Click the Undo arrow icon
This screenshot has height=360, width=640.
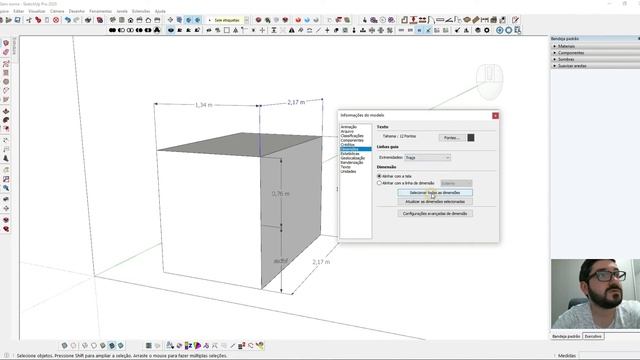(68, 20)
